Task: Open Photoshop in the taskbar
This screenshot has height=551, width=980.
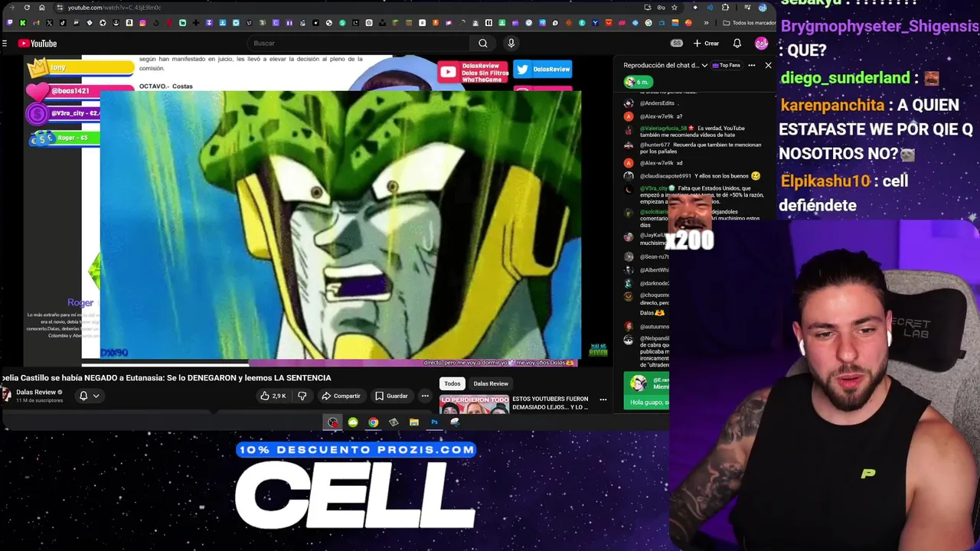Action: (x=434, y=422)
